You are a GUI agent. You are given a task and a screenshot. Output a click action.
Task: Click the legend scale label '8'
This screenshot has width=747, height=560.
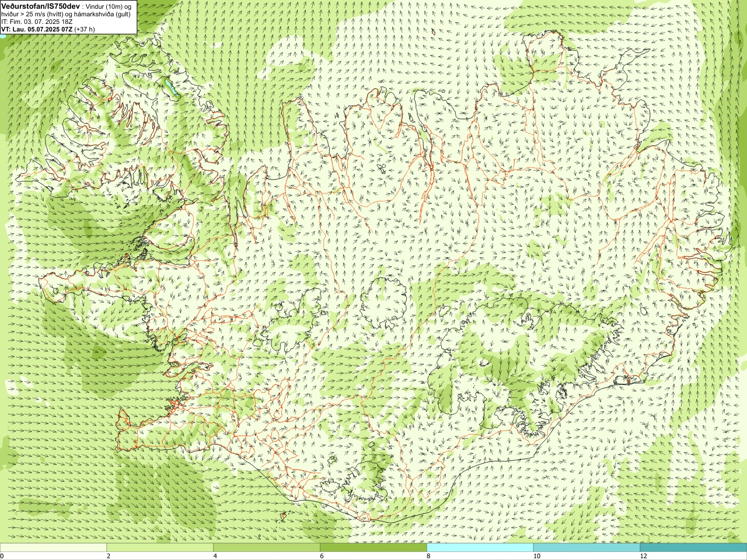point(428,556)
